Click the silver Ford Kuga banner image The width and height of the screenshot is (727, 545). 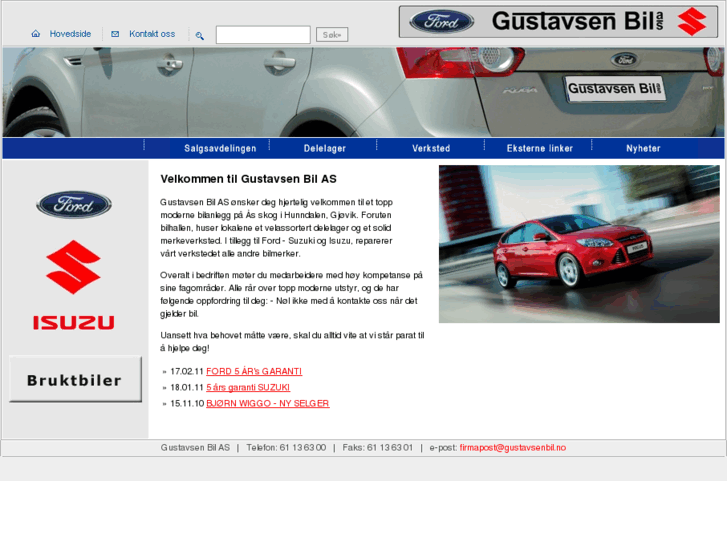tap(364, 92)
